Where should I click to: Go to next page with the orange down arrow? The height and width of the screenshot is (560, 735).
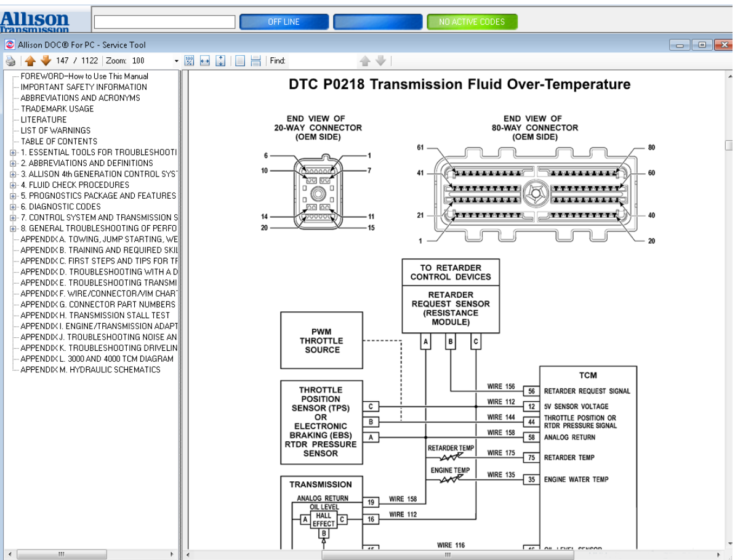click(45, 60)
